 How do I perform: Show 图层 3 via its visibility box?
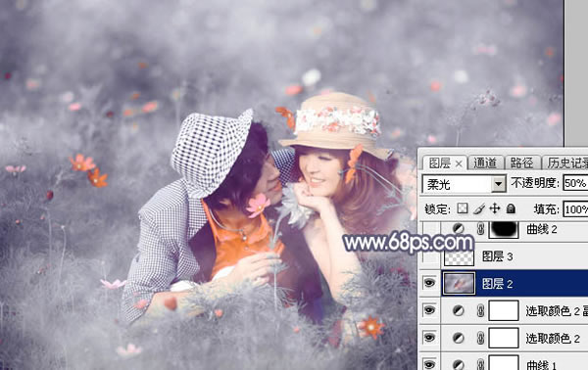429,256
